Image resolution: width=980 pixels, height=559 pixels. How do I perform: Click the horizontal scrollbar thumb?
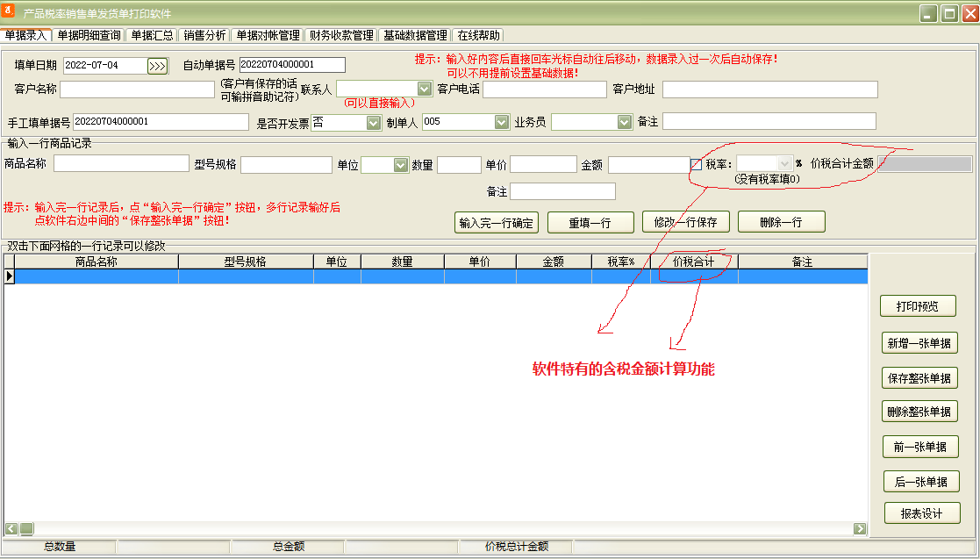[x=26, y=529]
